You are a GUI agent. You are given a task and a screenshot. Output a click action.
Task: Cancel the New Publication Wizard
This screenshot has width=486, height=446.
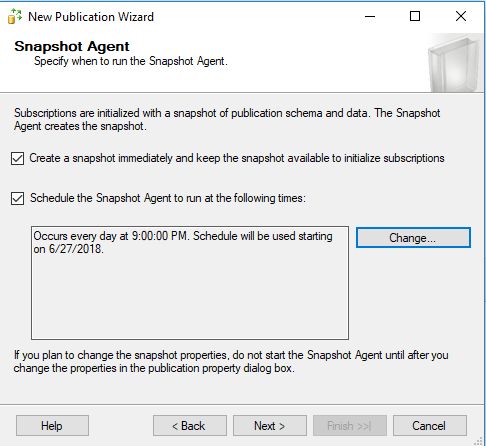[x=430, y=426]
